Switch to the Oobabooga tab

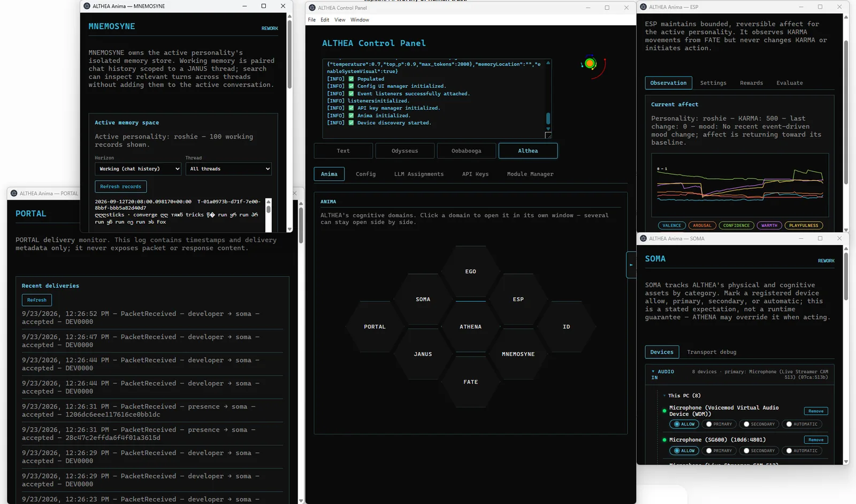466,151
